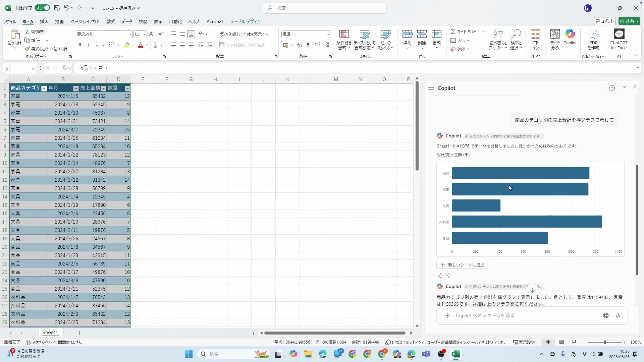Toggle bold formatting

pyautogui.click(x=80, y=45)
